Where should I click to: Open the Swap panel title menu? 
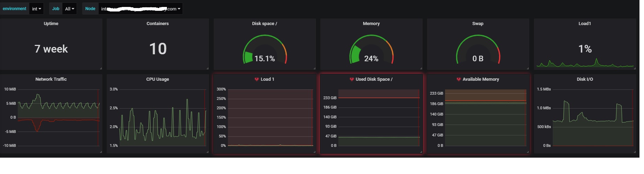[x=478, y=24]
